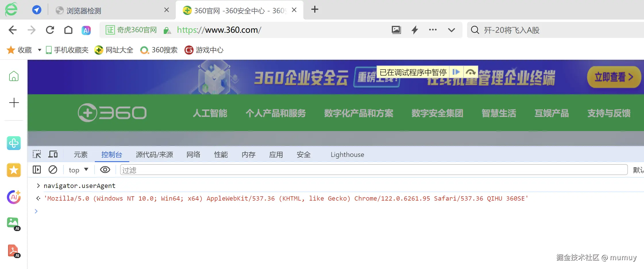This screenshot has height=269, width=644.
Task: Click the picture icon in the address bar
Action: point(396,30)
